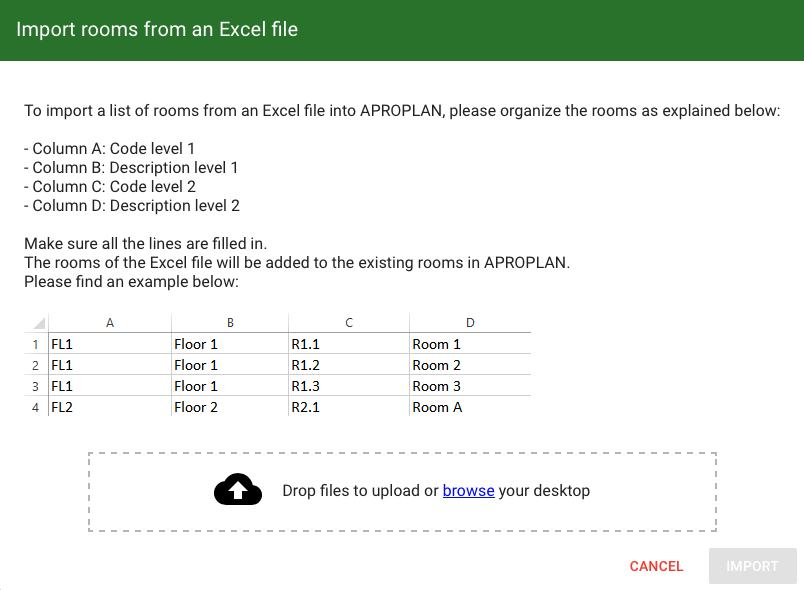The image size is (804, 590).
Task: Click the 'Column A: Code level 1' line
Action: [x=110, y=149]
